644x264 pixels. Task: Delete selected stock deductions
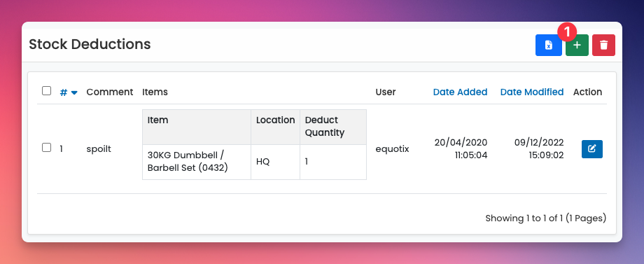click(603, 45)
